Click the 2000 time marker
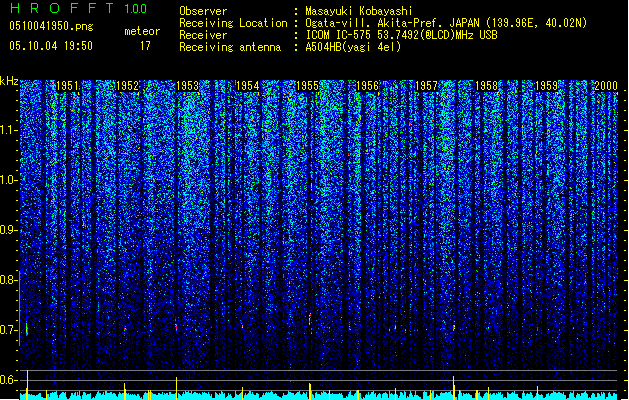The height and width of the screenshot is (400, 629). pos(606,86)
